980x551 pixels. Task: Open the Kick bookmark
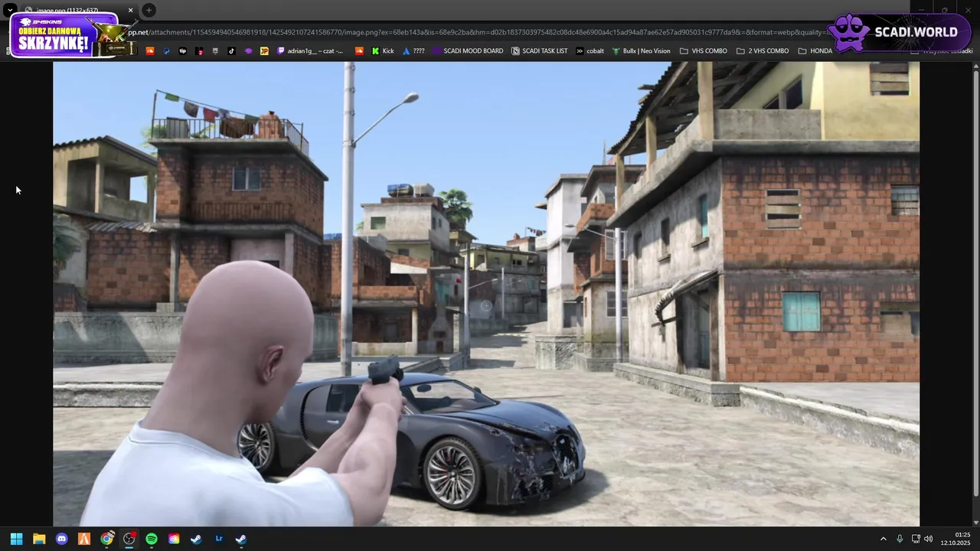382,51
